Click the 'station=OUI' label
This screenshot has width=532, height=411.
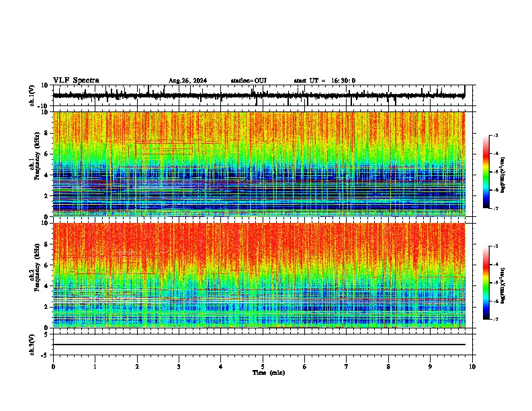[249, 81]
